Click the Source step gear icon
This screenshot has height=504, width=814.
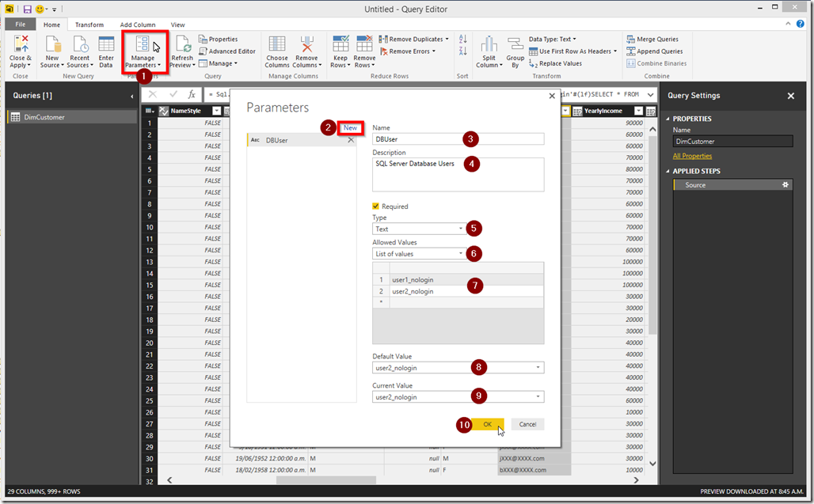point(785,184)
